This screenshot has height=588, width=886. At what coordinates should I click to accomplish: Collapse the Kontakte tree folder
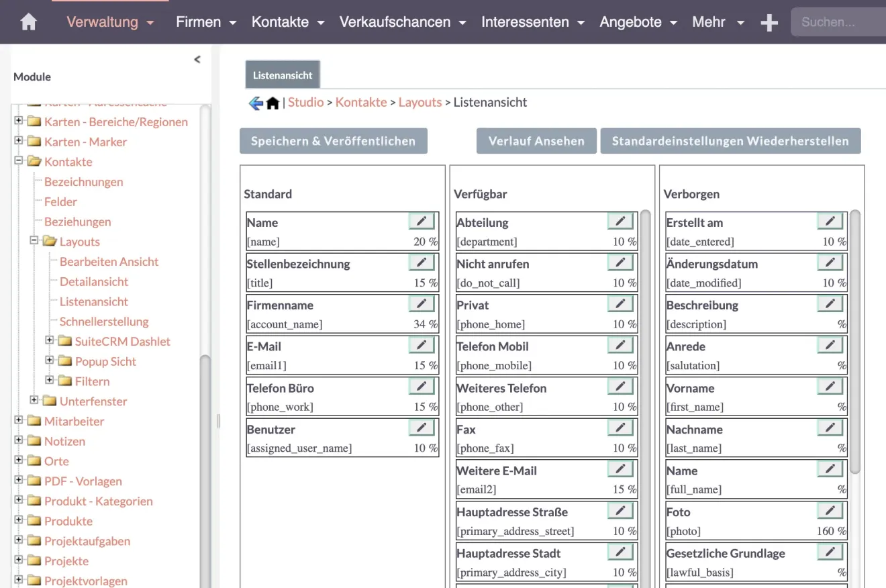(x=19, y=161)
